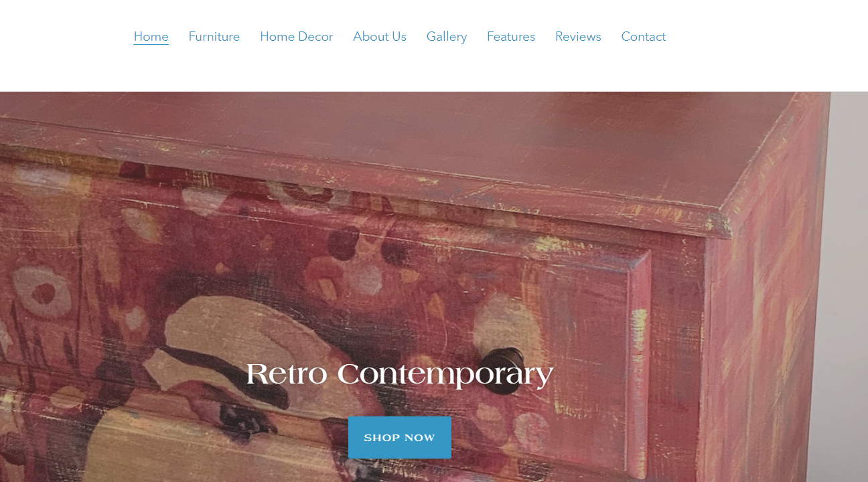Viewport: 868px width, 482px height.
Task: Click the blue SHOP NOW button
Action: 400,438
